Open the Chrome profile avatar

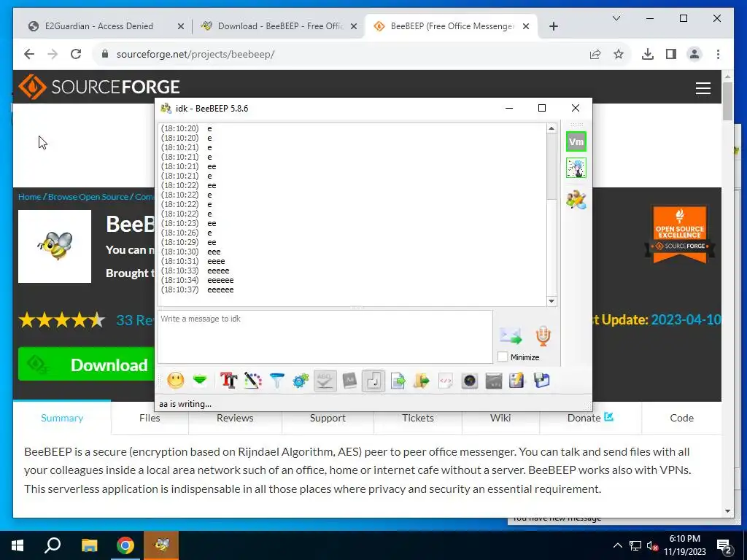click(x=694, y=54)
